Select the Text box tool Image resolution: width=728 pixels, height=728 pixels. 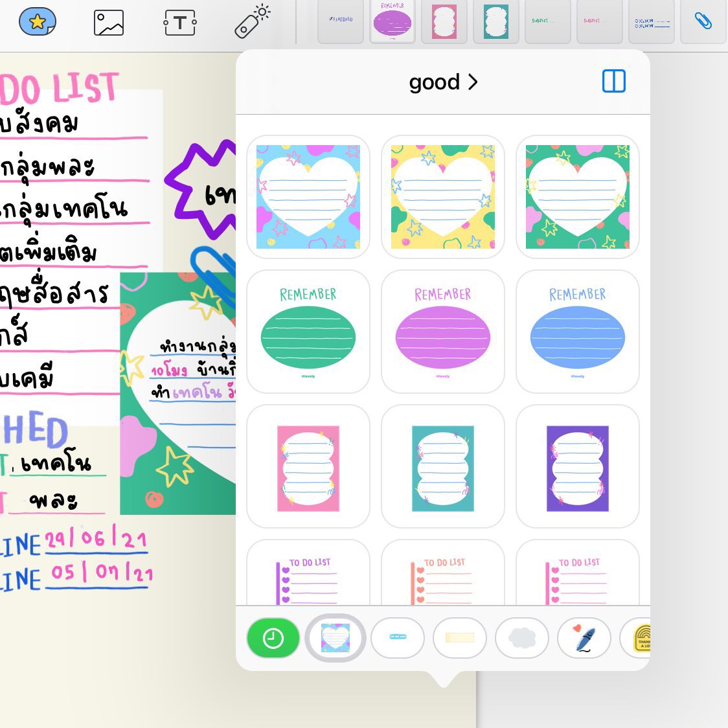coord(180,22)
